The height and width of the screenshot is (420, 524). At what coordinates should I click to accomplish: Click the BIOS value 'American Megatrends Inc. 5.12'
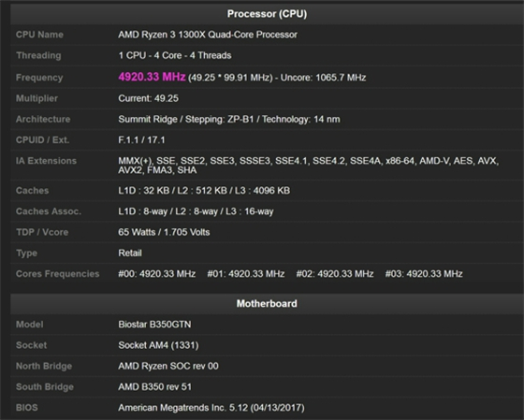coord(183,408)
